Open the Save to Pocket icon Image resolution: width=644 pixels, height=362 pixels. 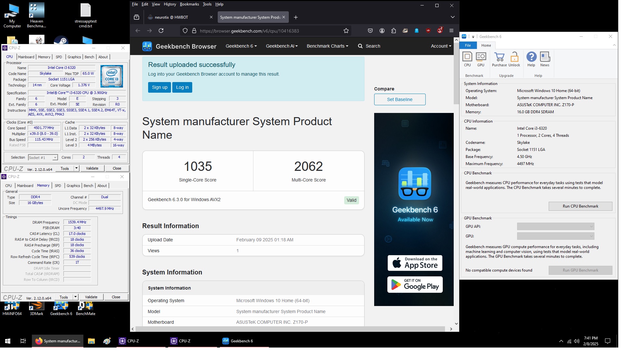pyautogui.click(x=370, y=31)
